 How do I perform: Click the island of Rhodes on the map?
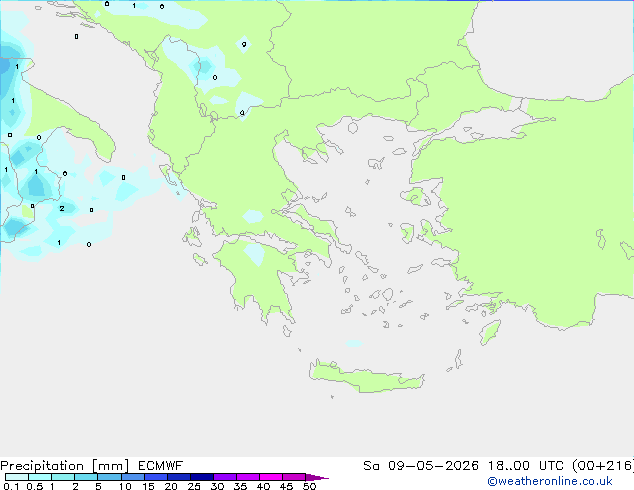tap(490, 332)
